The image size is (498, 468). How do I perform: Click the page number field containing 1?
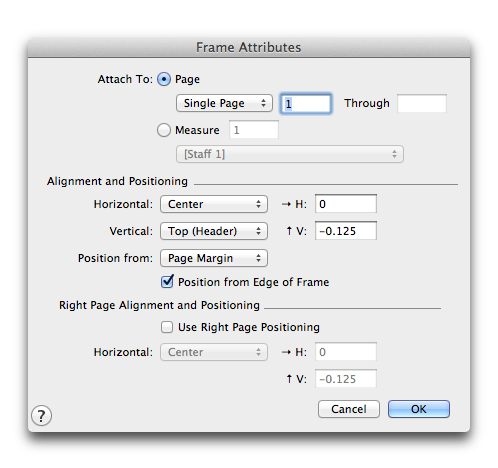point(306,104)
